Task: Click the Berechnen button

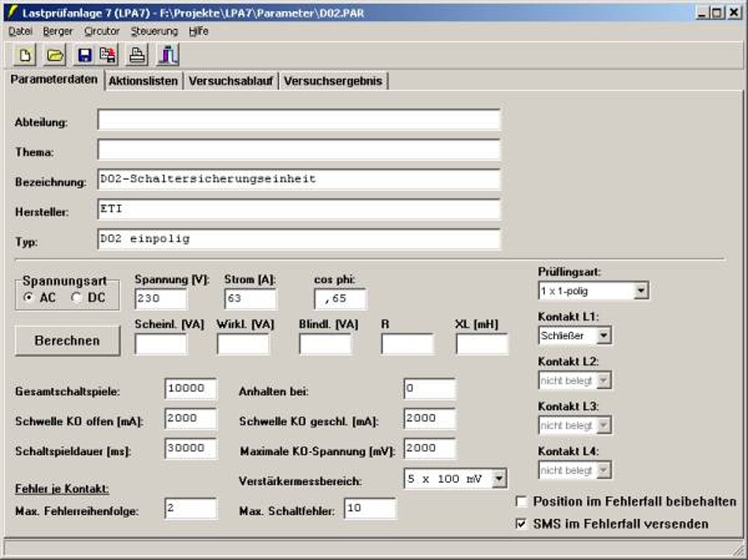Action: tap(67, 340)
